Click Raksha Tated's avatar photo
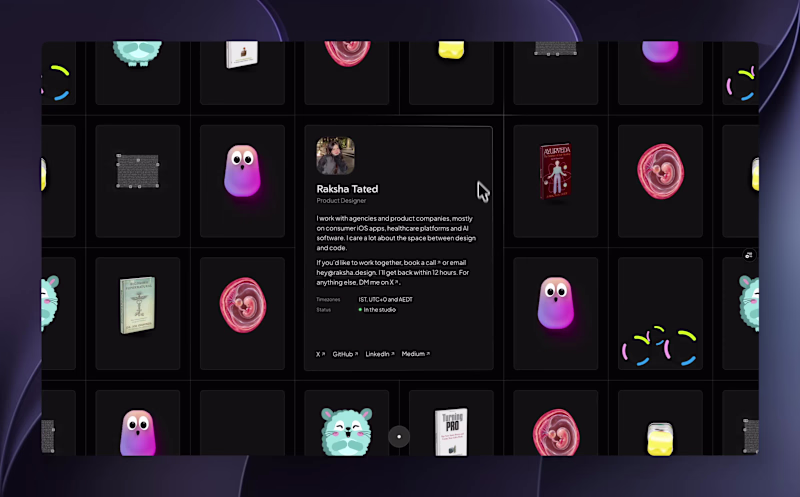This screenshot has height=497, width=800. point(335,156)
